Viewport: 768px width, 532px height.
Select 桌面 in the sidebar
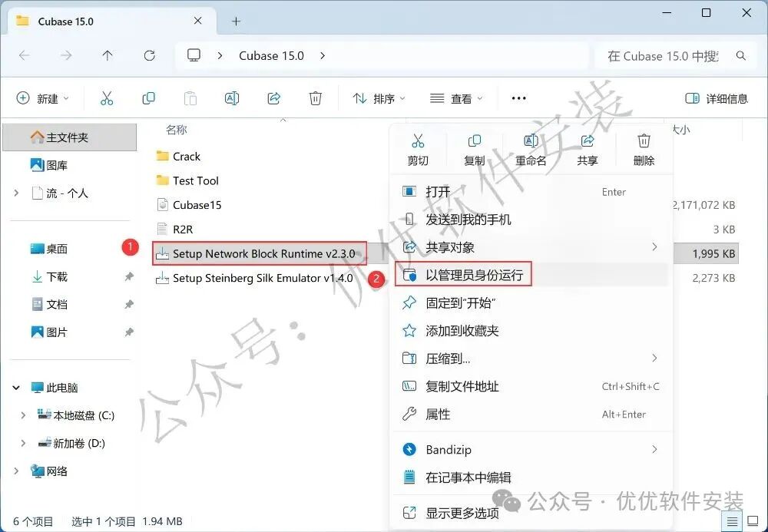click(x=70, y=249)
